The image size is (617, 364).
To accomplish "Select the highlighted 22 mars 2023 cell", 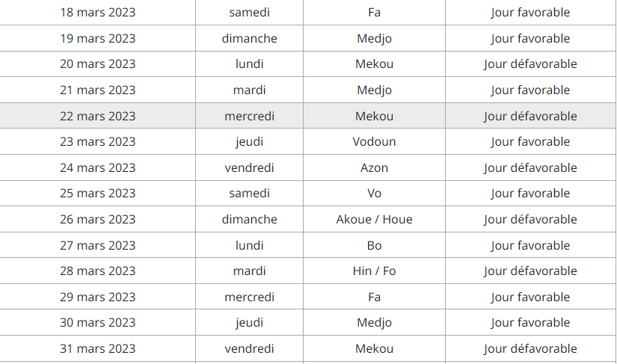I will pyautogui.click(x=97, y=116).
